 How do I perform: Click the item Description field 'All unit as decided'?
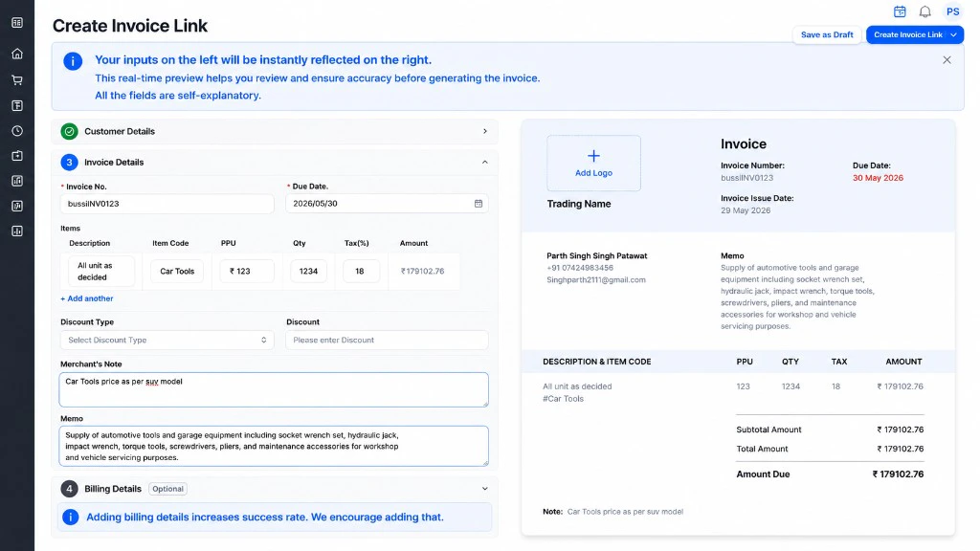click(101, 271)
